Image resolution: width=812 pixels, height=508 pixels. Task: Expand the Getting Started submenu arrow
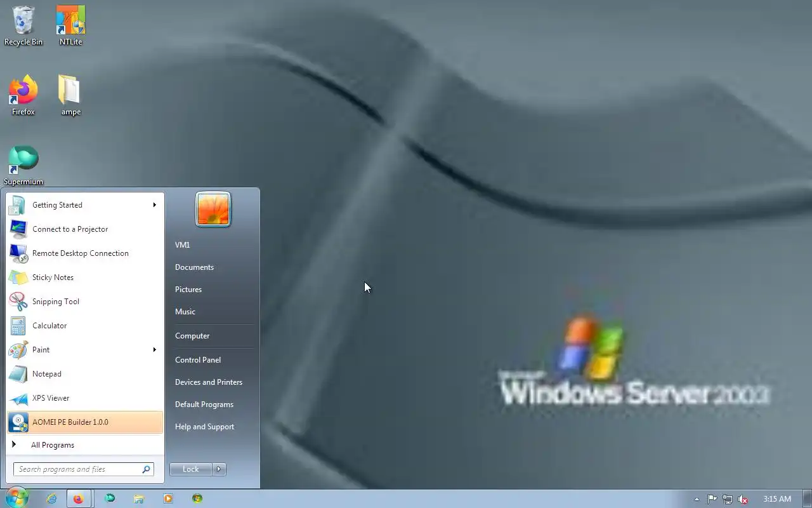(154, 205)
